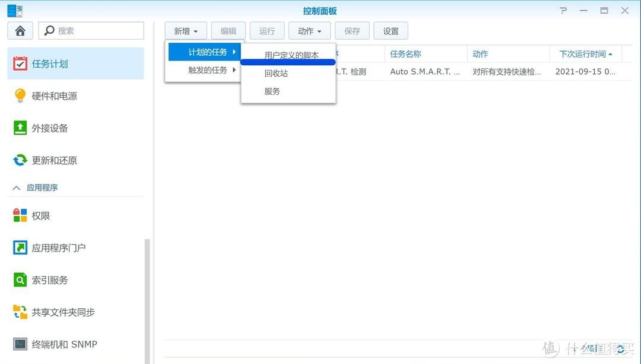Click the 设置 button

point(391,30)
